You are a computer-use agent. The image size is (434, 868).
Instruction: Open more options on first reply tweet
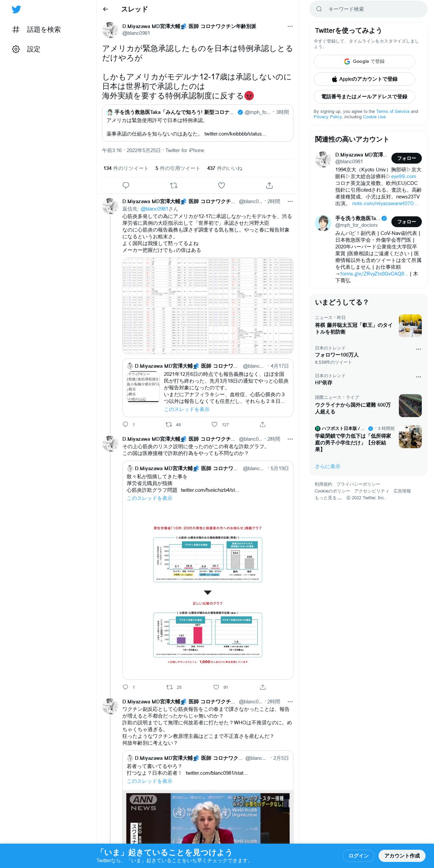tap(290, 201)
